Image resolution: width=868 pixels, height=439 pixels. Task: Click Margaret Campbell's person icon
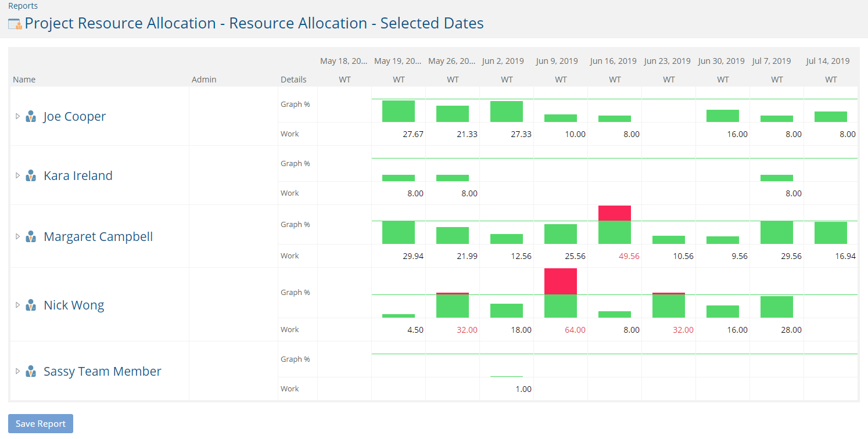31,236
